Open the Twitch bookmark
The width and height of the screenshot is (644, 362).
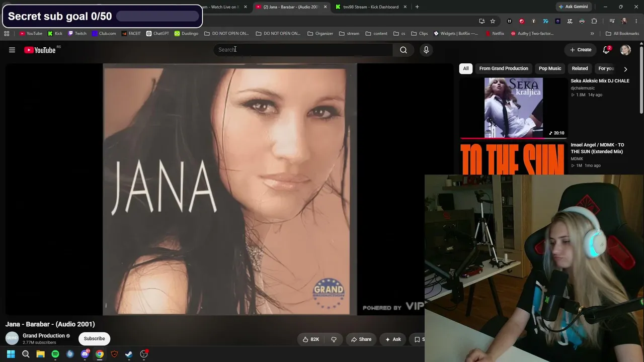point(77,34)
